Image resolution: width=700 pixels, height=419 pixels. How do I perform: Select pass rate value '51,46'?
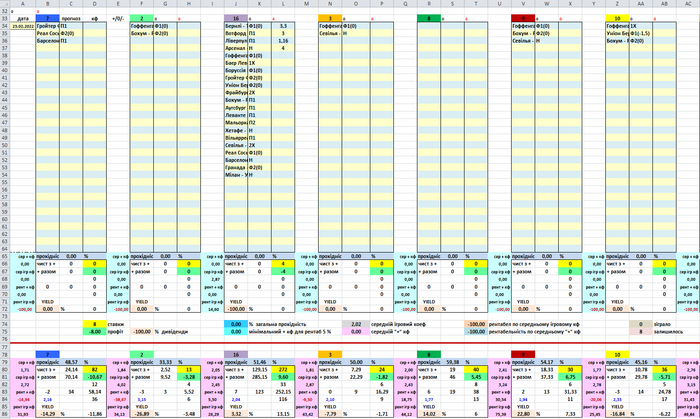(259, 362)
